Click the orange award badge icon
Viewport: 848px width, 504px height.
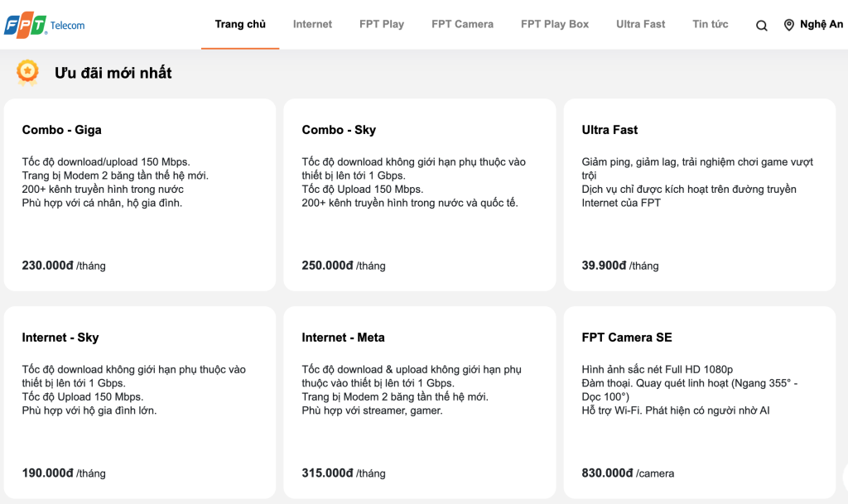click(x=27, y=72)
